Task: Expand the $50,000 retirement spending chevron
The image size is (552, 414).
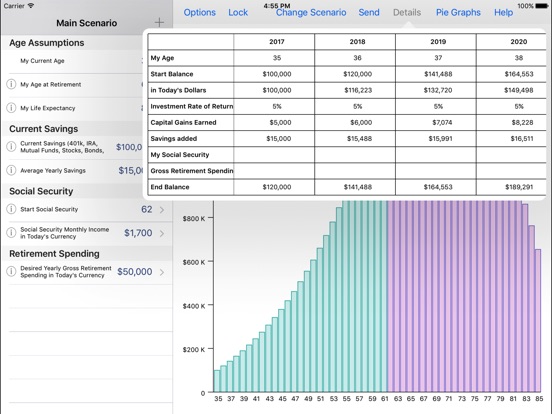Action: (162, 272)
